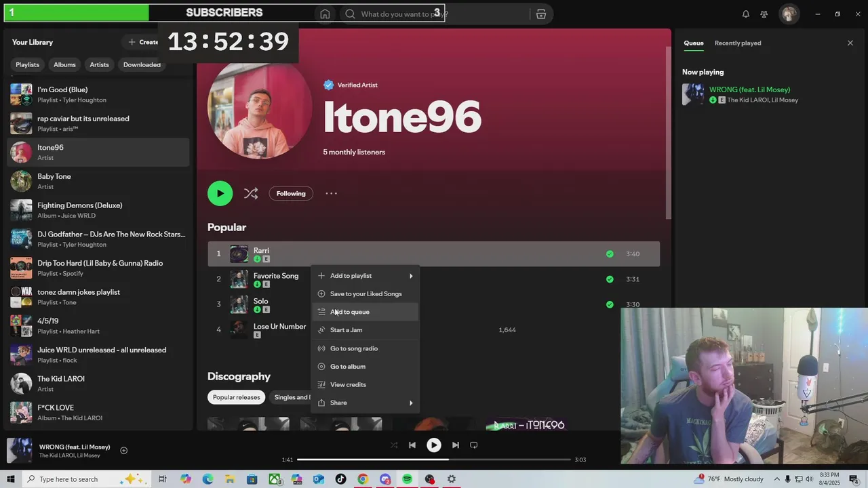Switch to the Recently played tab
Image resolution: width=868 pixels, height=488 pixels.
(738, 43)
